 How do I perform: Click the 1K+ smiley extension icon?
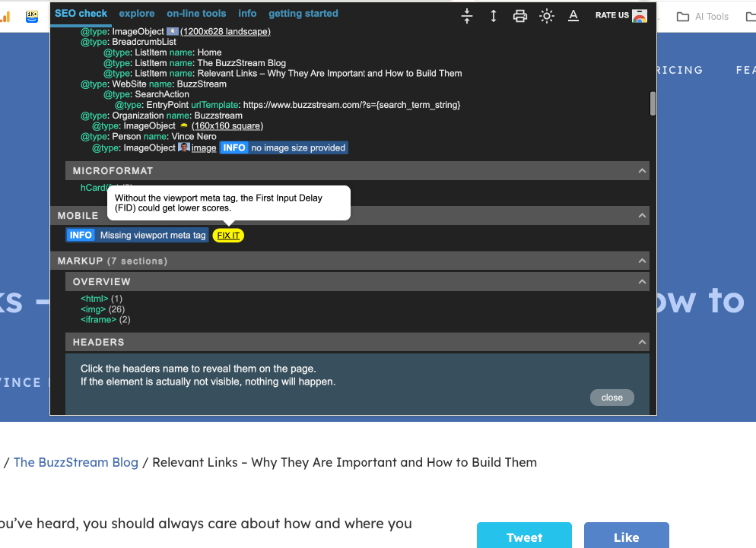coord(30,16)
